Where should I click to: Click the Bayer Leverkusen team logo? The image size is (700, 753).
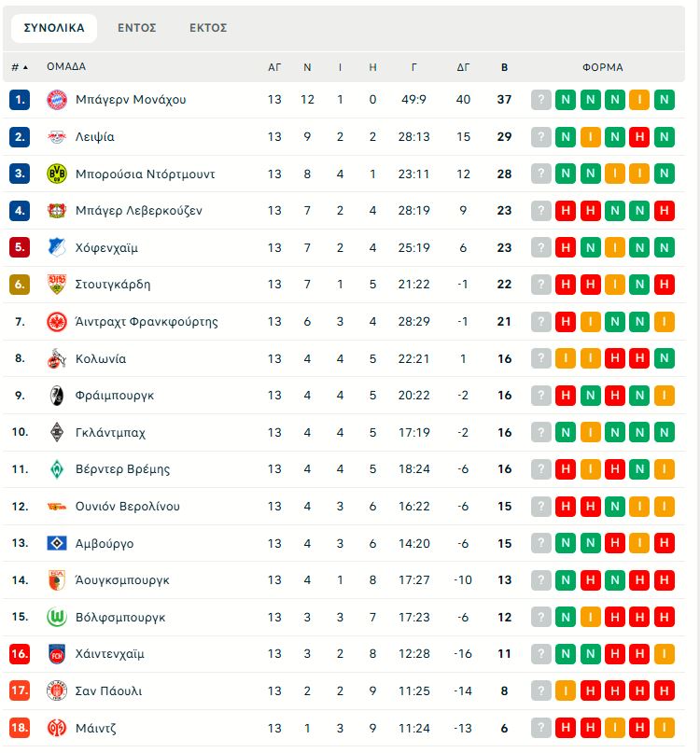(57, 211)
